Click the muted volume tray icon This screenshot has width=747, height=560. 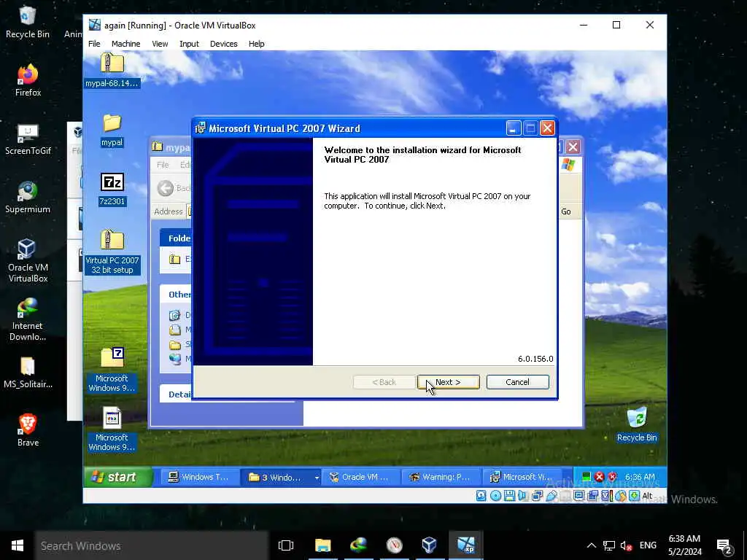point(626,545)
